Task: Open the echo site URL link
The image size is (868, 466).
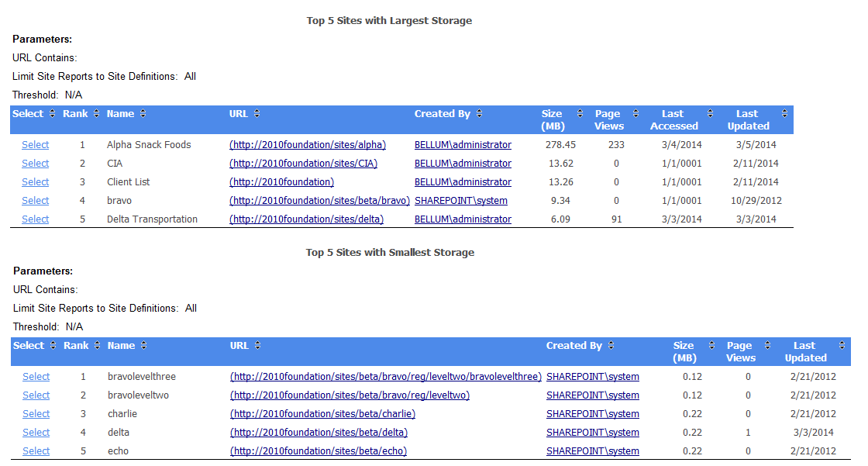Action: [x=319, y=450]
